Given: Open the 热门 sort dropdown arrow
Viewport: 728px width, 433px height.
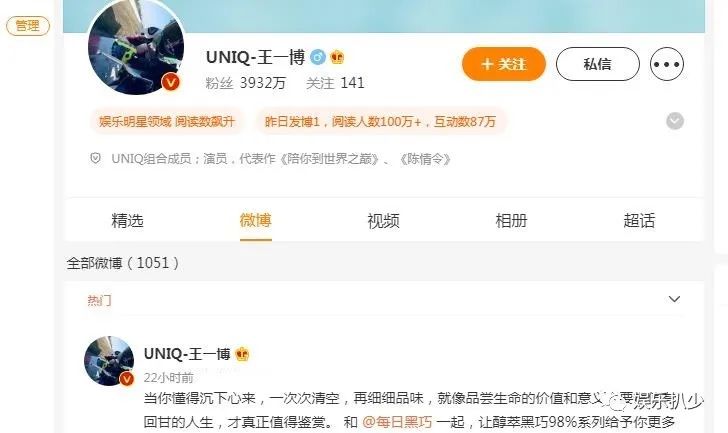Looking at the screenshot, I should coord(674,299).
